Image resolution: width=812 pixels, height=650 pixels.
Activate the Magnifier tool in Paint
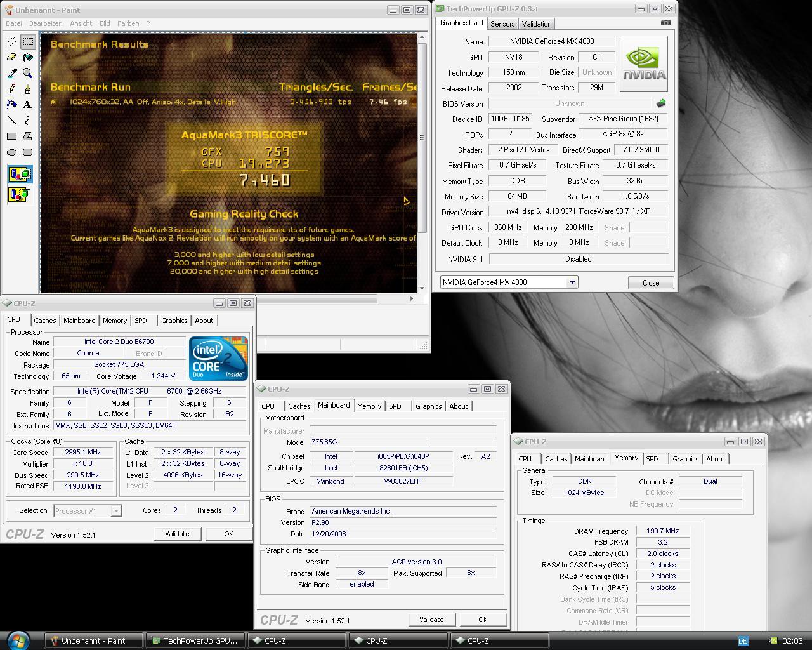[28, 73]
